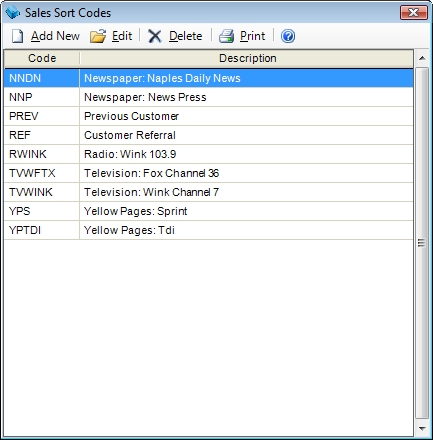The image size is (433, 440).
Task: Select the PREV Previous Customer row
Action: tap(209, 116)
